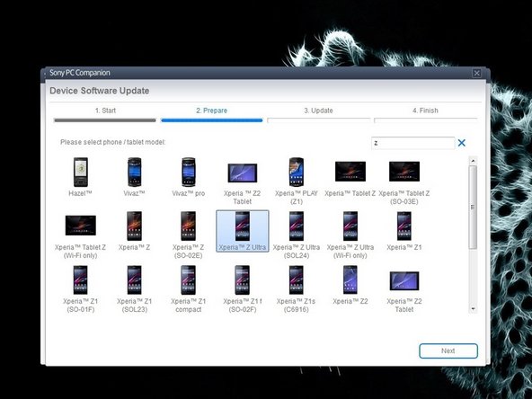Choose Xperia Tablet Z (Wi-Fi only)
The image size is (532, 399).
[80, 226]
